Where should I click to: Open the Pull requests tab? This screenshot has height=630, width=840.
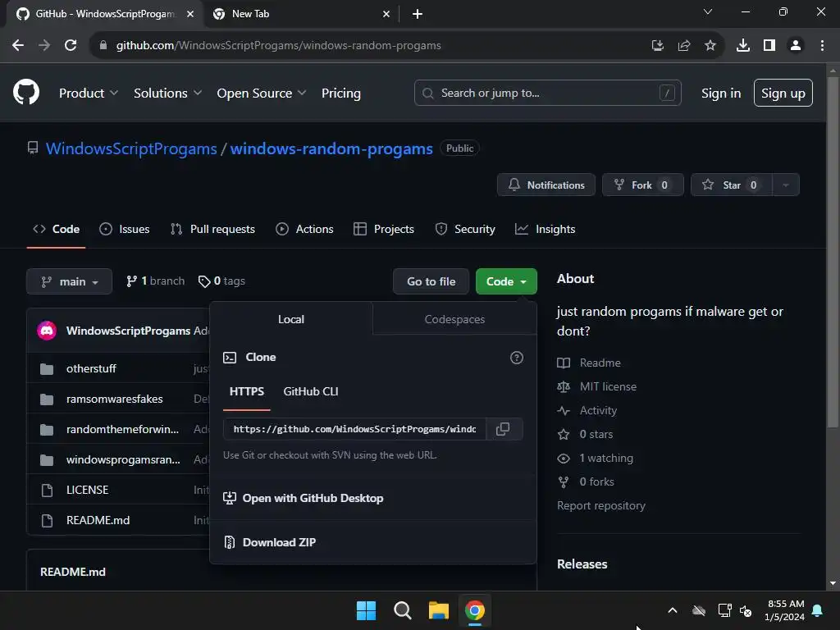[x=212, y=230]
